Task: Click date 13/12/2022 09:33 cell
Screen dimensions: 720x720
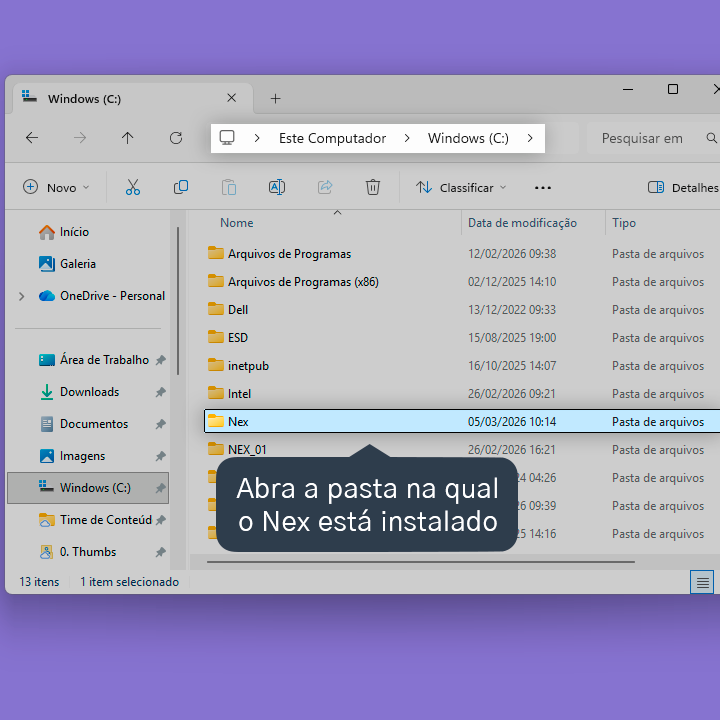Action: coord(512,310)
